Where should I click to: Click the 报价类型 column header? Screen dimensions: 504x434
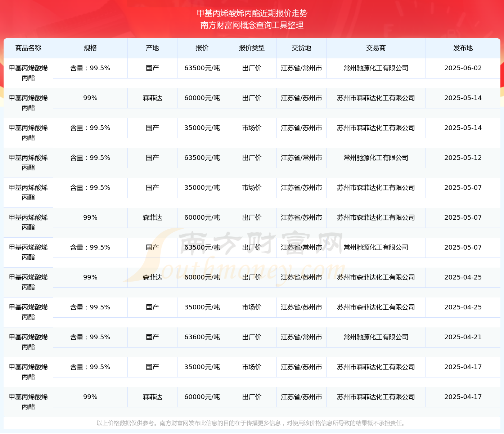point(252,48)
